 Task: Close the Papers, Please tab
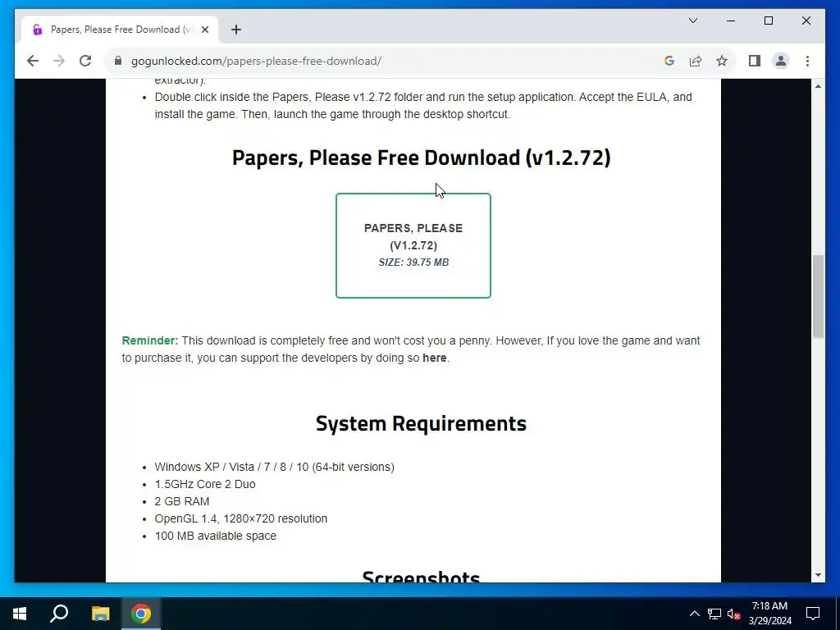pos(204,30)
